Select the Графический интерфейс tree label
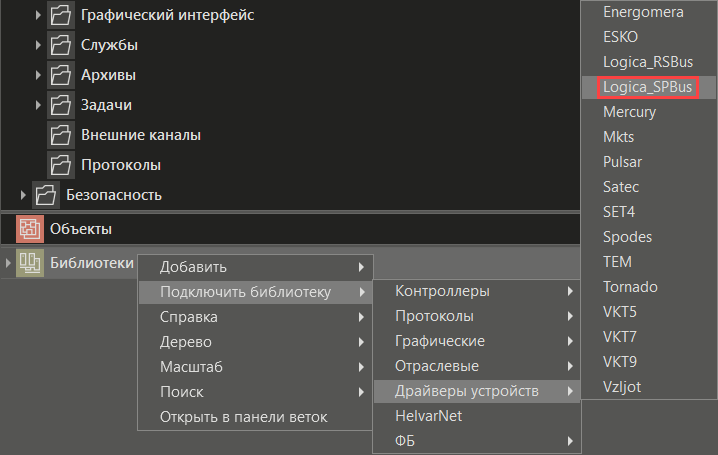Image resolution: width=718 pixels, height=455 pixels. point(168,15)
